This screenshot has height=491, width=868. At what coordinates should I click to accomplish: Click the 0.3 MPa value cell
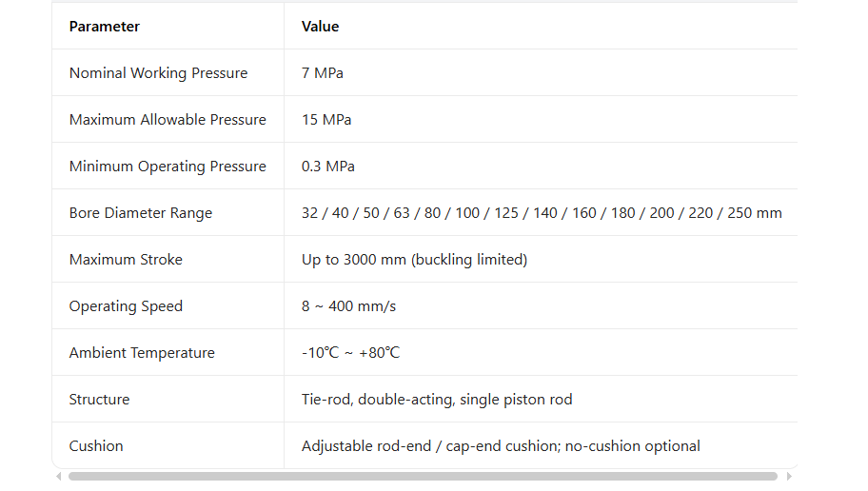(328, 167)
